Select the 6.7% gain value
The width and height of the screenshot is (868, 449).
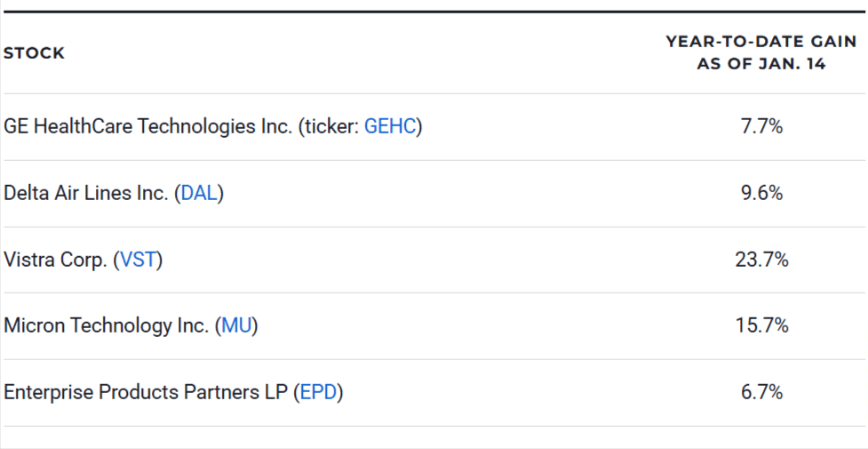point(761,392)
